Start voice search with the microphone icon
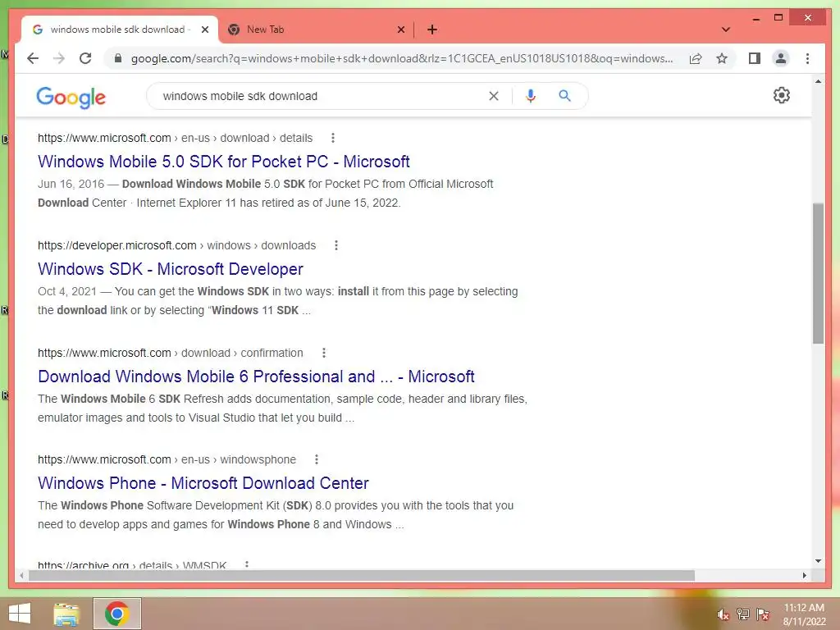Image resolution: width=840 pixels, height=630 pixels. coord(531,96)
